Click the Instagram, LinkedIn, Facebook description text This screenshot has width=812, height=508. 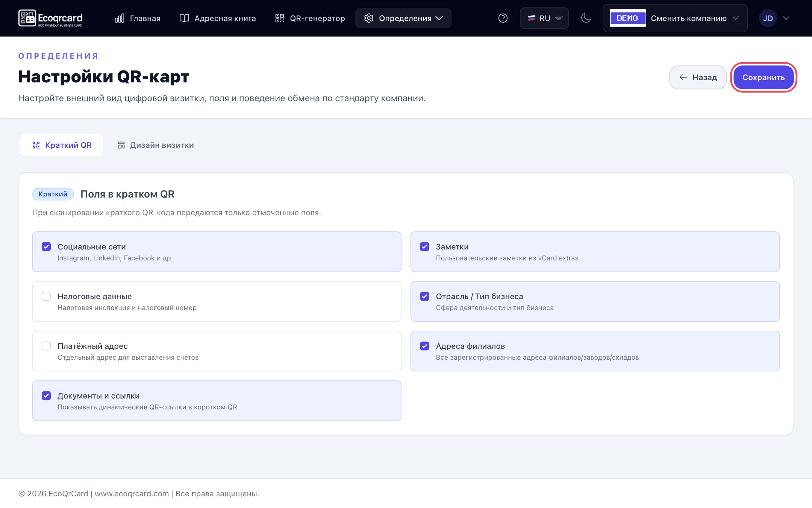(x=115, y=258)
